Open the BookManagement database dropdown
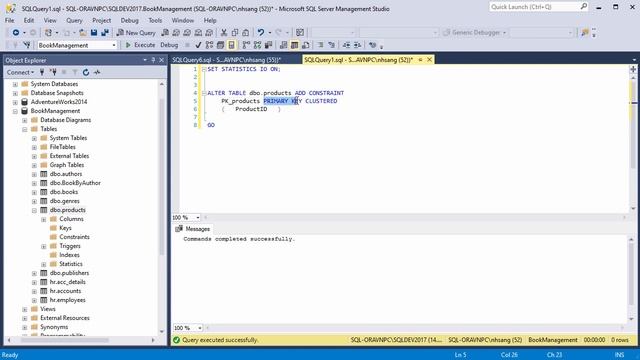Viewport: 640px width, 360px height. tap(114, 45)
